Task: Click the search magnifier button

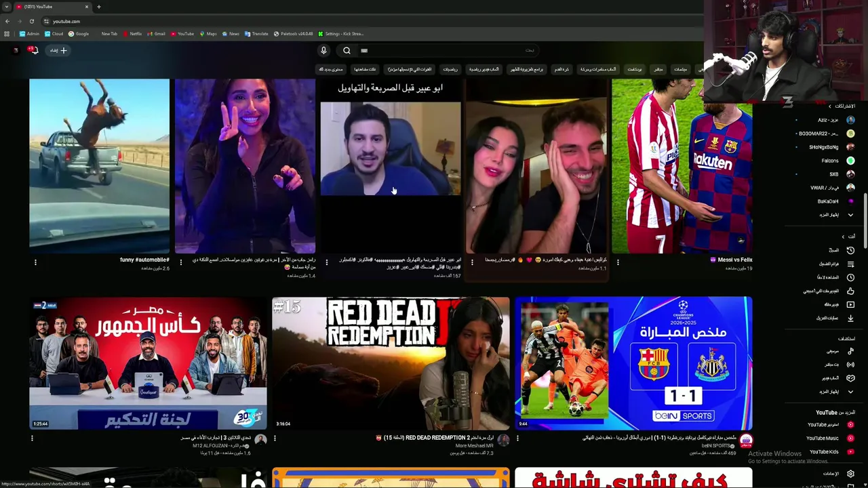Action: tap(347, 50)
